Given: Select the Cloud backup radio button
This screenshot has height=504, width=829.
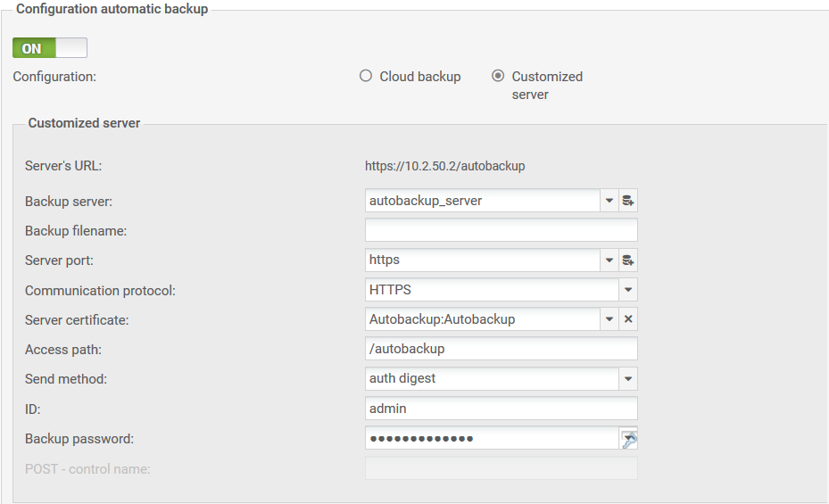Looking at the screenshot, I should point(366,77).
